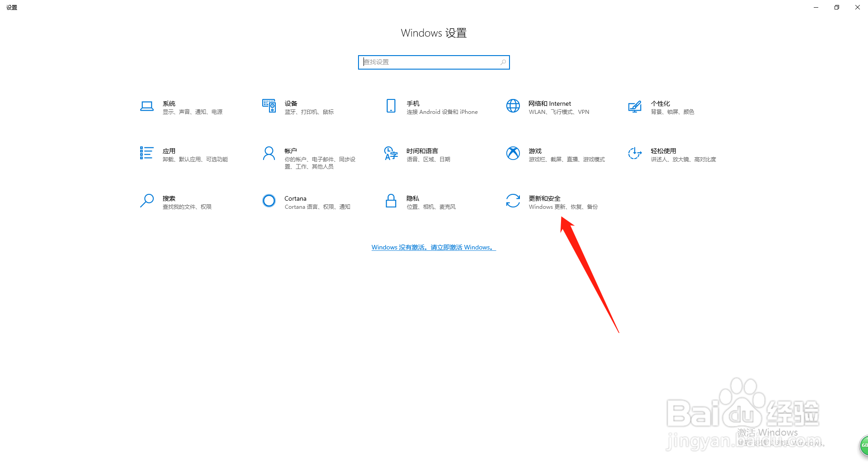Open the Network globe icon
This screenshot has width=868, height=470.
513,106
